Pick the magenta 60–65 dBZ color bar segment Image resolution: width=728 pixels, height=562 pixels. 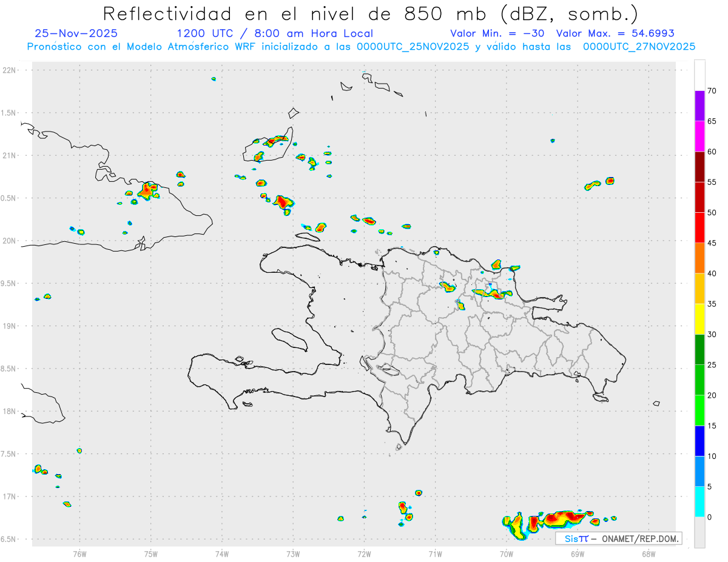click(x=699, y=136)
